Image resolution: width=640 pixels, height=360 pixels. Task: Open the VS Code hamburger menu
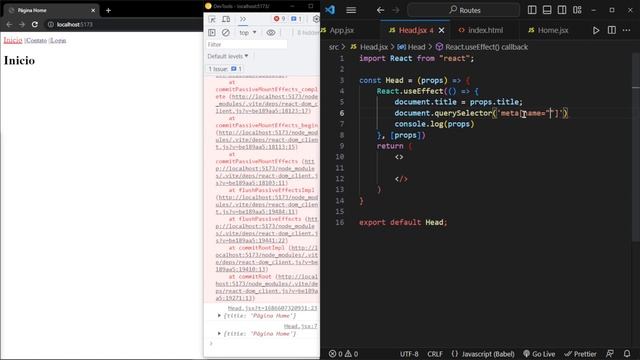[351, 10]
